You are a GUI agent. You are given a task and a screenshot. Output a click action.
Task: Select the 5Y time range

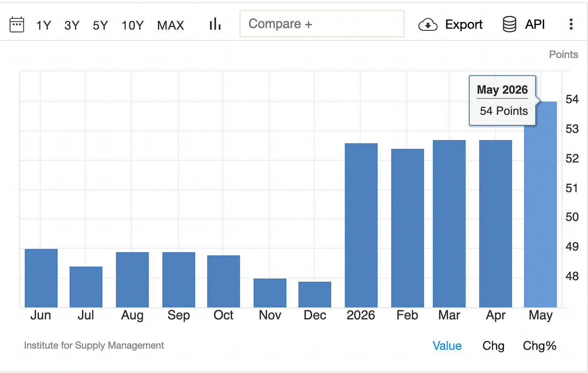click(101, 25)
